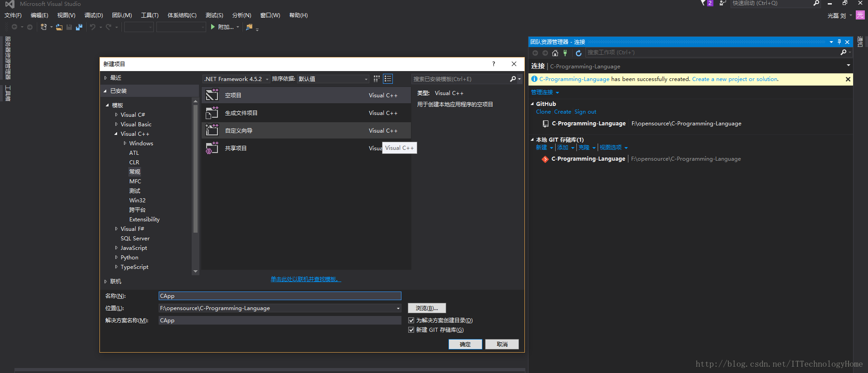Click the Undo toolbar icon
868x373 pixels.
[93, 27]
